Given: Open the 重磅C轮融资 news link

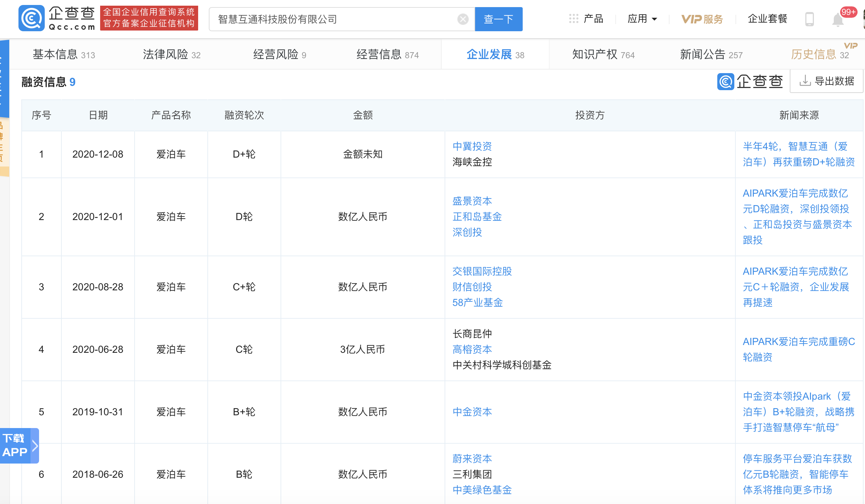Looking at the screenshot, I should point(799,349).
